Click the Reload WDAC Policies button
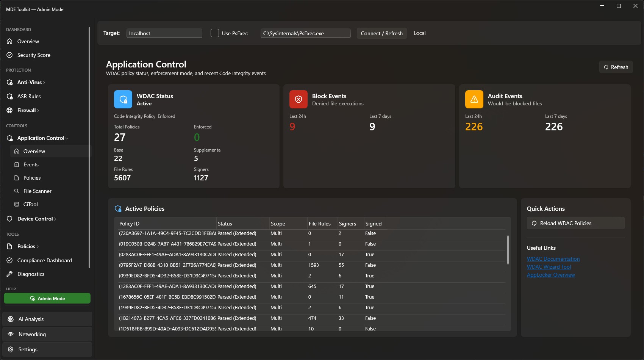This screenshot has width=644, height=360. 575,223
